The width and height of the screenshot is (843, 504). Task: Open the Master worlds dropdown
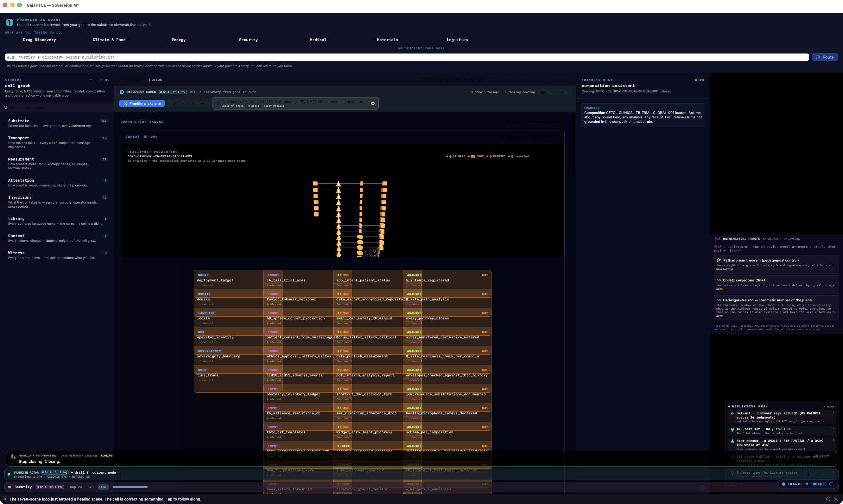132,80
